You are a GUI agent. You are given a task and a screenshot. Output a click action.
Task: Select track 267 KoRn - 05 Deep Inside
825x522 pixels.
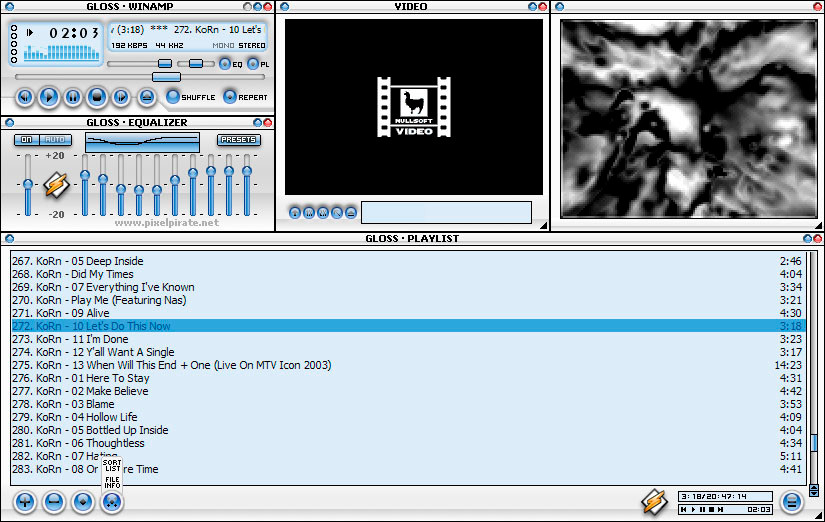(408, 261)
